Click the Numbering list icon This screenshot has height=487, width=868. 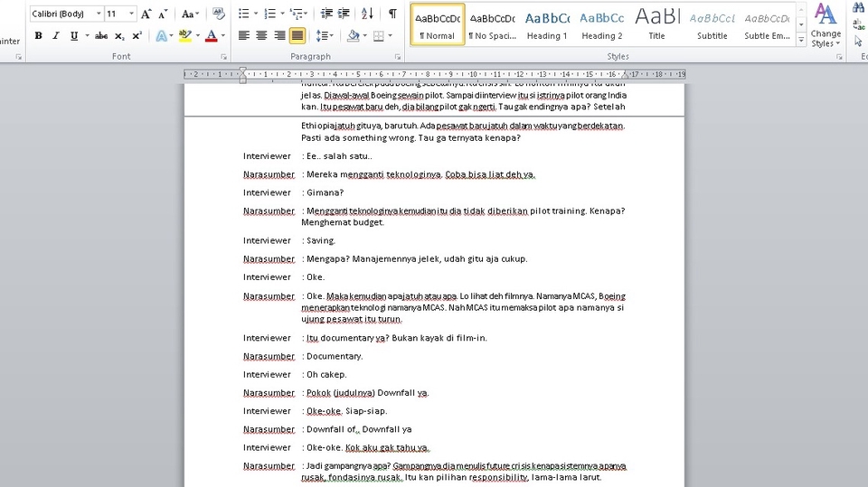coord(269,14)
